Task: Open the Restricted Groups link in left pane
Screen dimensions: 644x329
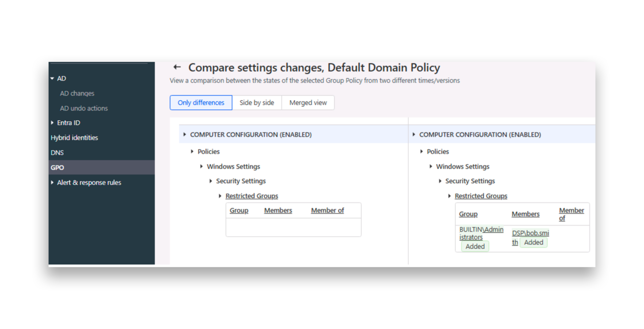Action: coord(252,196)
